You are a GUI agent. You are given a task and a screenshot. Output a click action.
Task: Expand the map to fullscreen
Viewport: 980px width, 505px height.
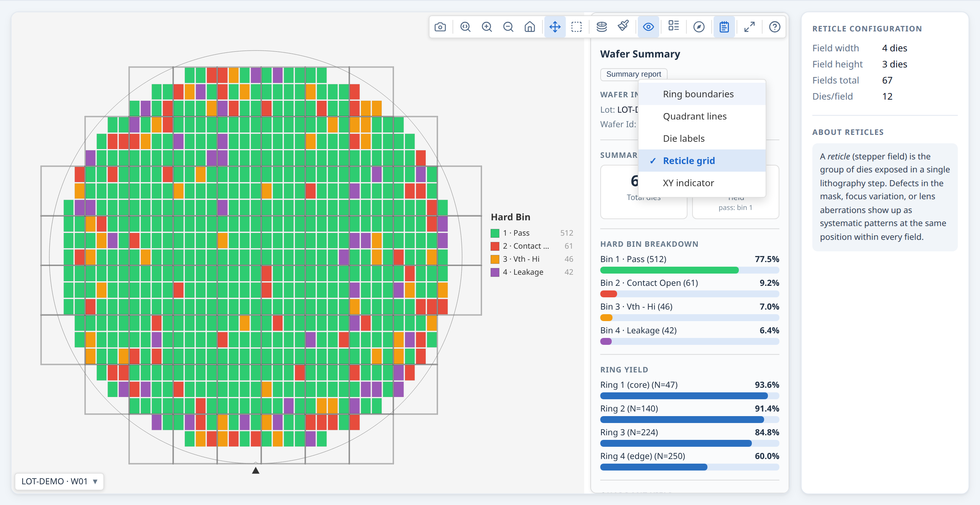coord(750,27)
